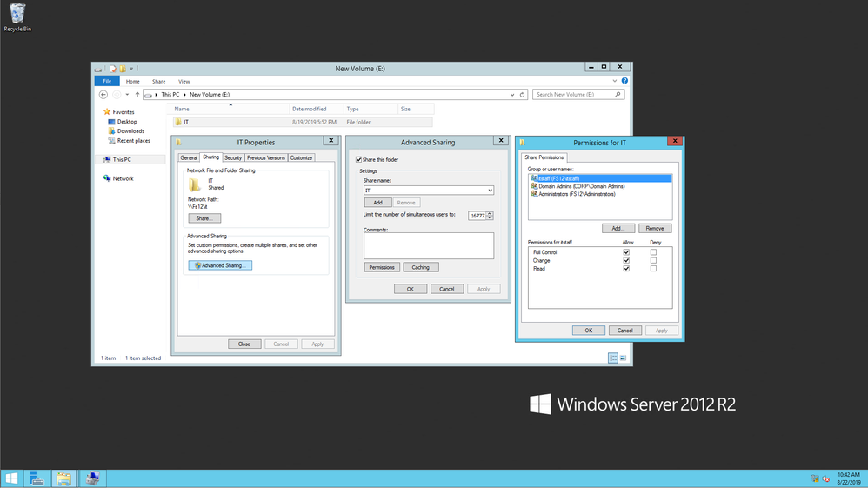868x488 pixels.
Task: Sort by the Size column header
Action: point(415,109)
